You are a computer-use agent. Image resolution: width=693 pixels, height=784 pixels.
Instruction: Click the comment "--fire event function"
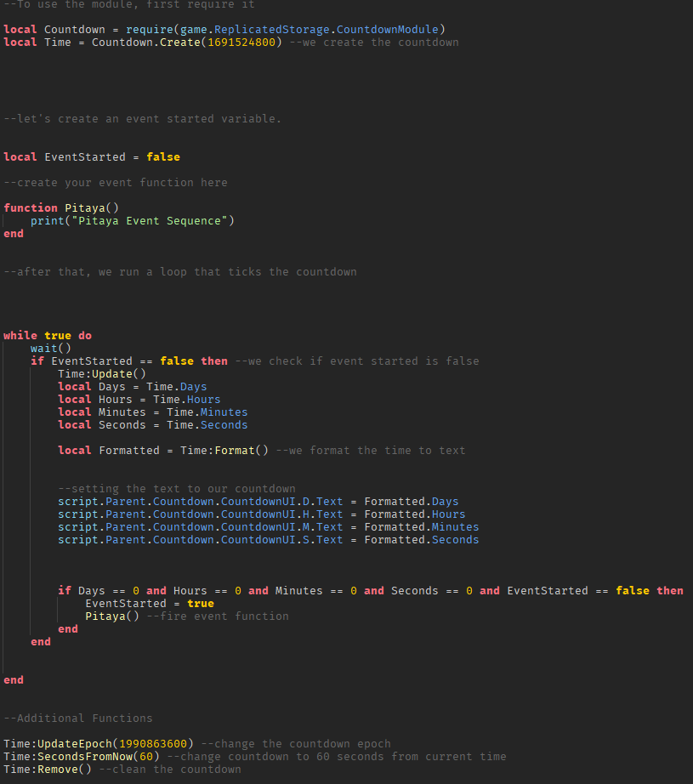218,616
